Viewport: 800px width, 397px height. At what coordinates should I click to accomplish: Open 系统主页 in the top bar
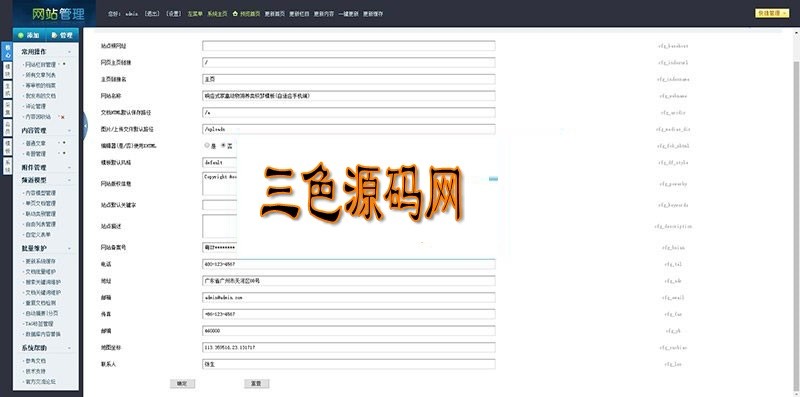[217, 14]
